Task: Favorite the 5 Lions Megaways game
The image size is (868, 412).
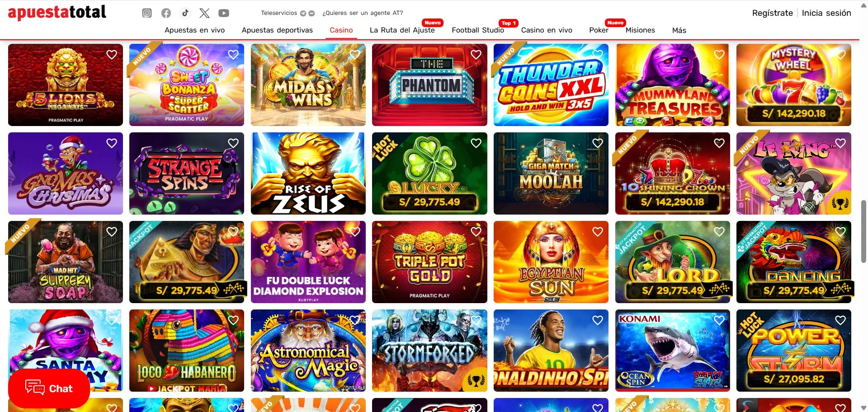Action: [112, 55]
